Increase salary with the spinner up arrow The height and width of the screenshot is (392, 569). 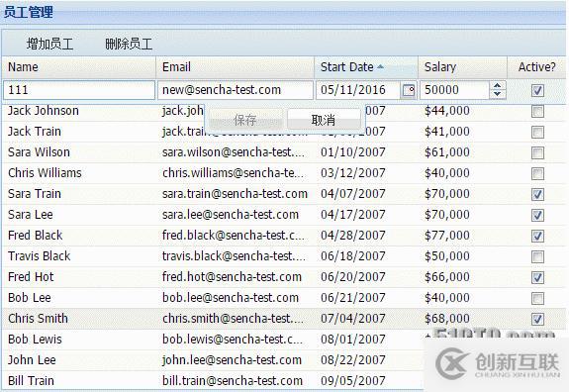[x=497, y=86]
